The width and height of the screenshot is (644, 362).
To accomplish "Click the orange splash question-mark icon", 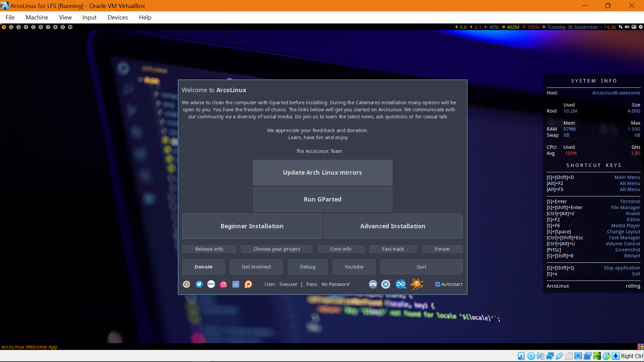I will (x=417, y=284).
